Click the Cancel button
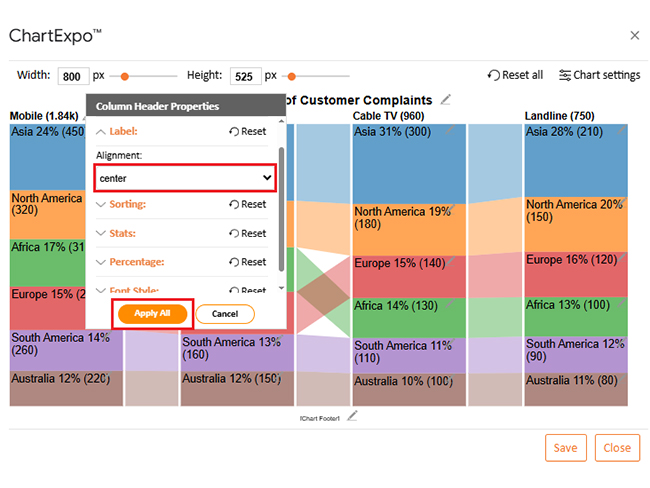The width and height of the screenshot is (650, 488). (x=225, y=313)
